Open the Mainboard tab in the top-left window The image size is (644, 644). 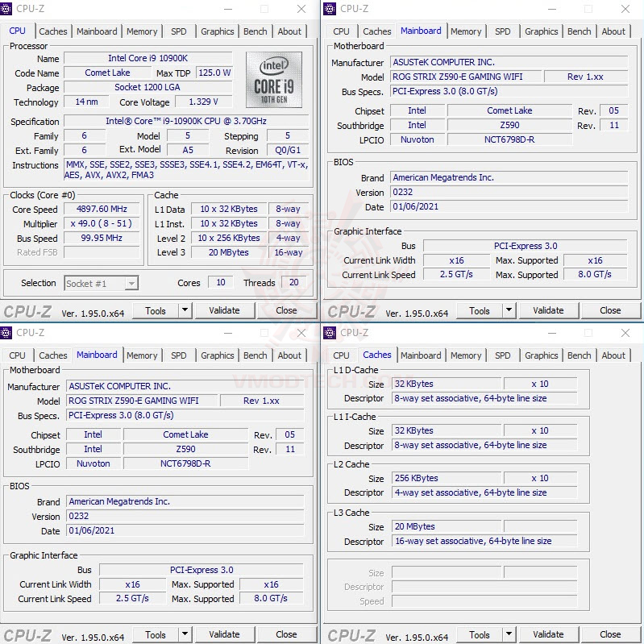pos(97,31)
